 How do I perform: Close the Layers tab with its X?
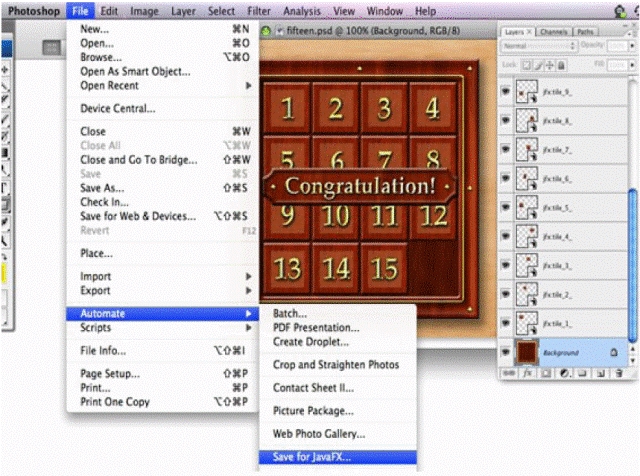[x=529, y=32]
